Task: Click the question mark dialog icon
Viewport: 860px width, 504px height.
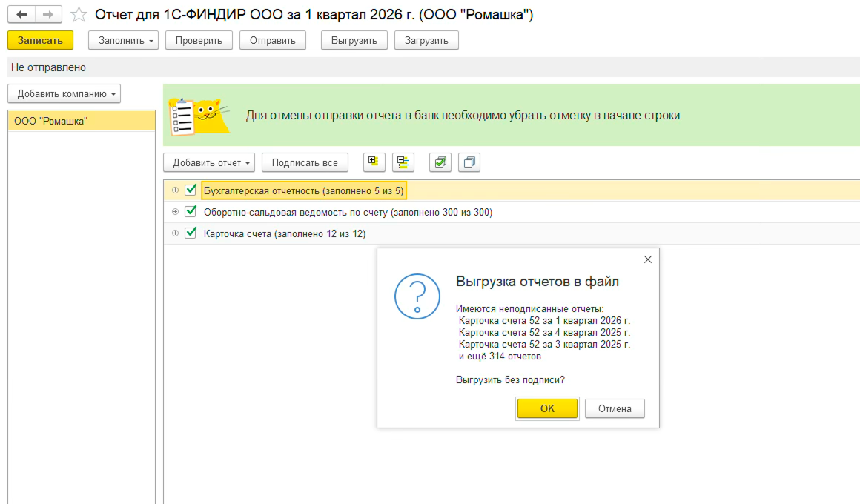Action: pyautogui.click(x=417, y=296)
